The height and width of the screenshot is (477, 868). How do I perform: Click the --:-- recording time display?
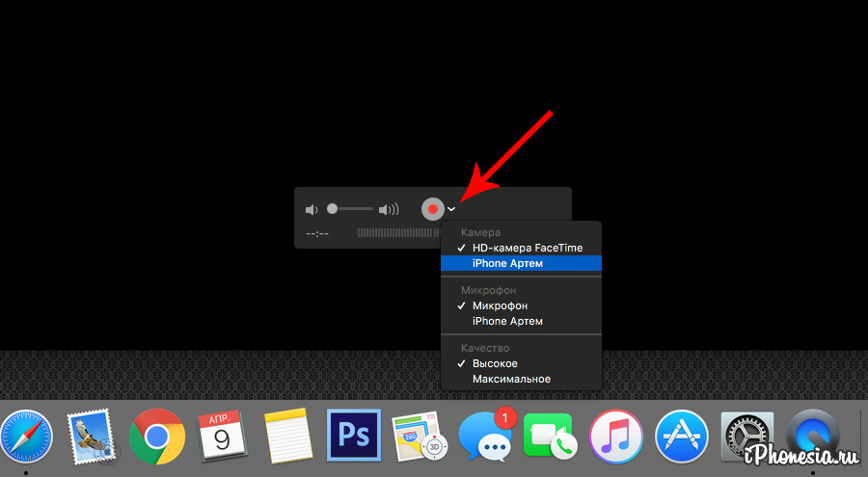coord(317,233)
